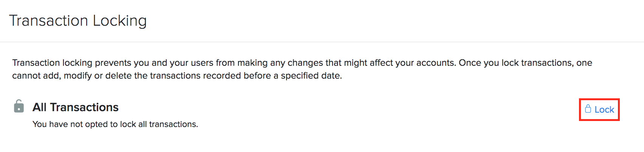Screen dimensions: 644x152
Task: Click the word "modify" in the description
Action: pos(77,76)
